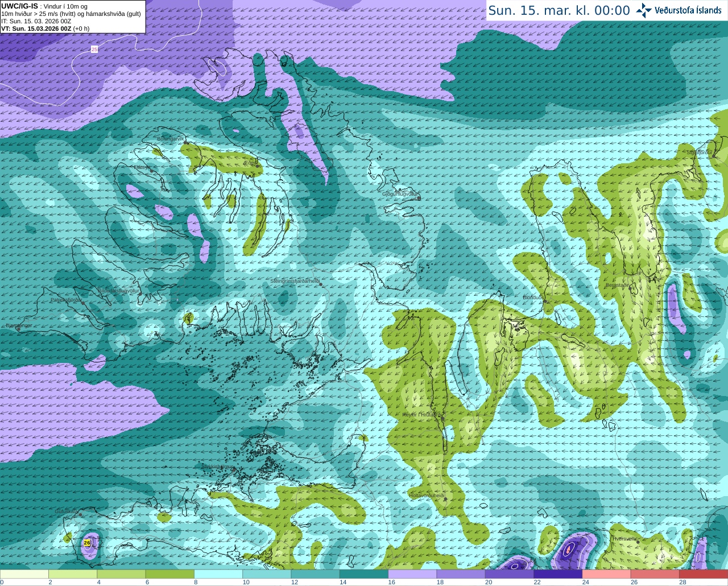Select the 4–6 m/s green legend swatch
The height and width of the screenshot is (586, 728).
point(121,574)
